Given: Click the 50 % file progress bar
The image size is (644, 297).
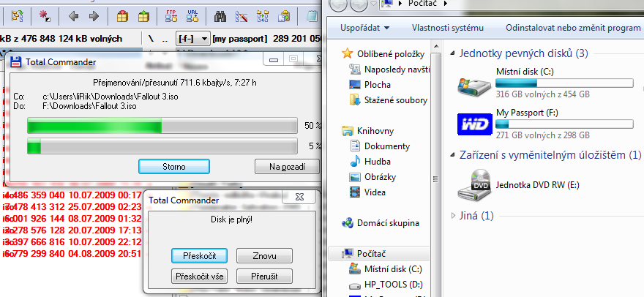Looking at the screenshot, I should 162,126.
